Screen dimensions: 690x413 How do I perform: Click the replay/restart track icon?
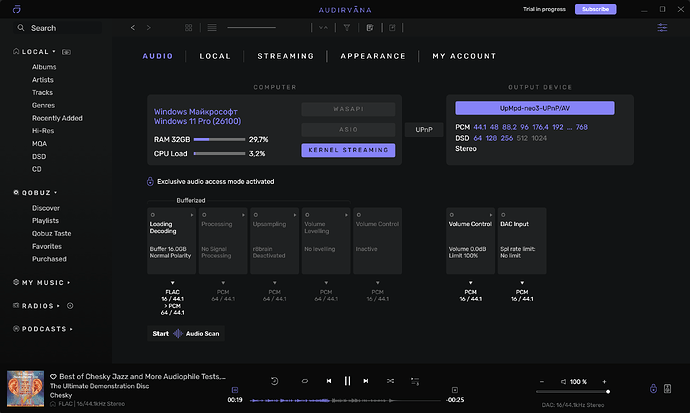pos(274,381)
